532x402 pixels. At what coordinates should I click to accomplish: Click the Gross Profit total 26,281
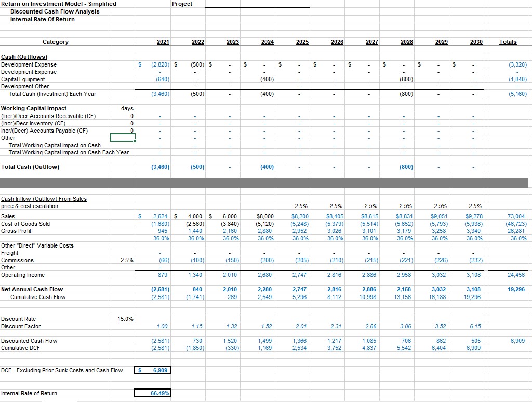point(516,231)
